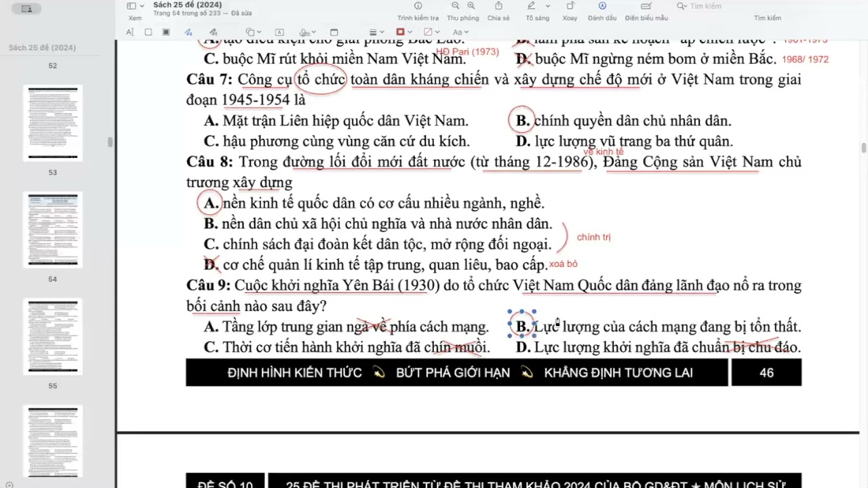Click the "Sách 25 đề (2024)" sidebar header
Screen dimensions: 868x488
(x=42, y=47)
